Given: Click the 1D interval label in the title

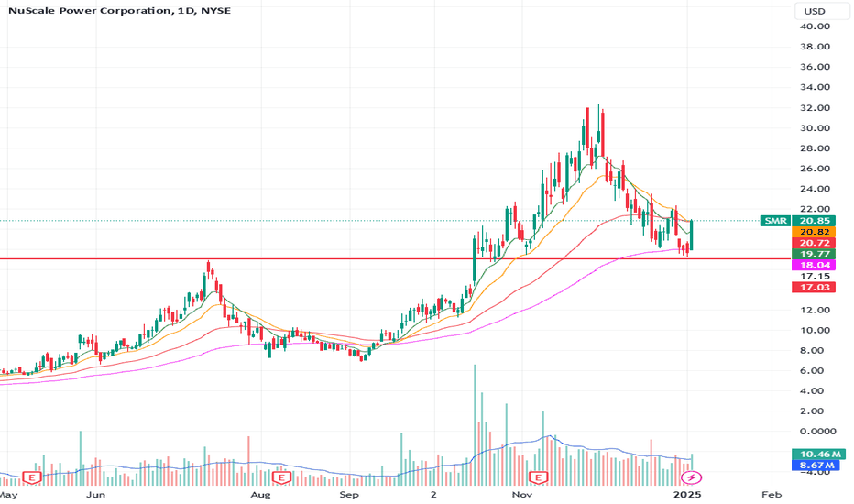Looking at the screenshot, I should click(186, 10).
